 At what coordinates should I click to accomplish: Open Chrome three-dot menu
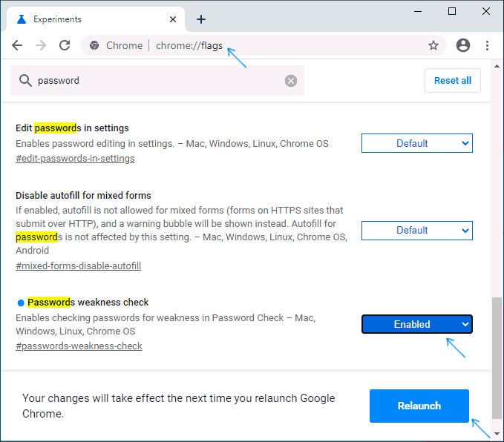tap(487, 45)
